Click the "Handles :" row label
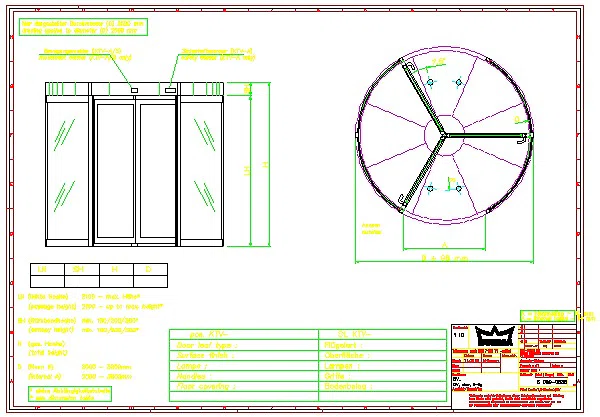 [x=194, y=376]
